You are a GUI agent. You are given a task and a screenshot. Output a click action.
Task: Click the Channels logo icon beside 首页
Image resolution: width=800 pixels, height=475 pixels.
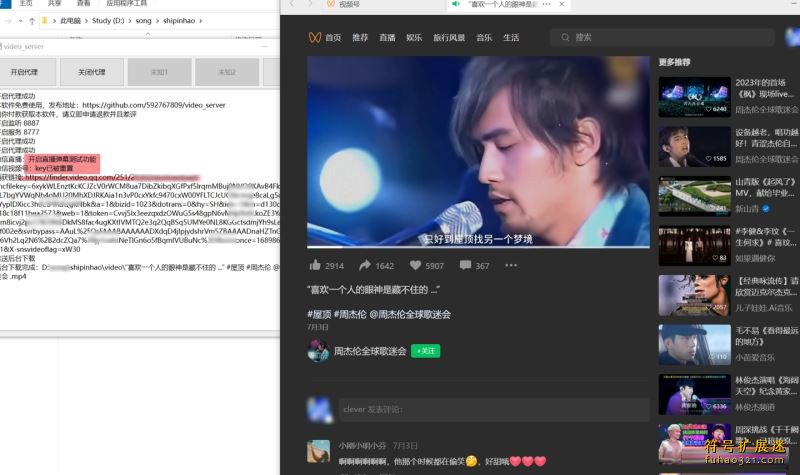pos(315,37)
